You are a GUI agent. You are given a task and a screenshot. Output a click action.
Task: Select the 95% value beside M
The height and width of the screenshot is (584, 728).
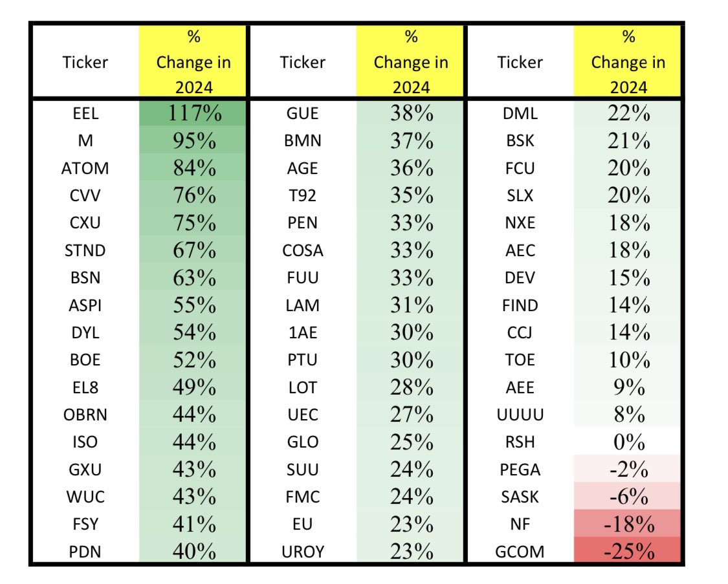coord(194,142)
